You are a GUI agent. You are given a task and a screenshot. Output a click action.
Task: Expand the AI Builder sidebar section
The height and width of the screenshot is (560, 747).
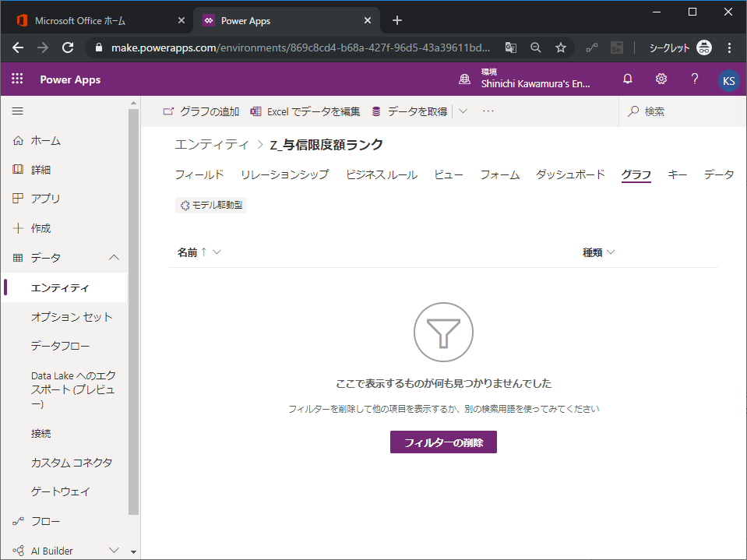(114, 551)
